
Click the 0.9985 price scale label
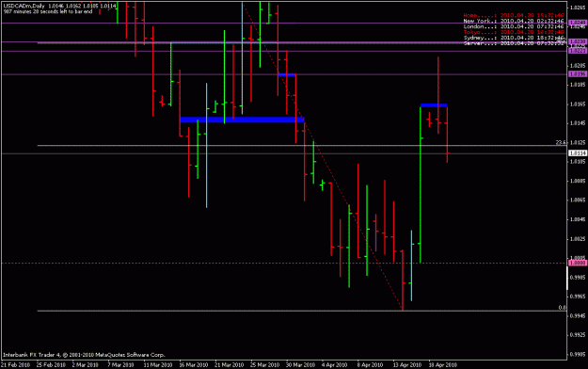[578, 278]
